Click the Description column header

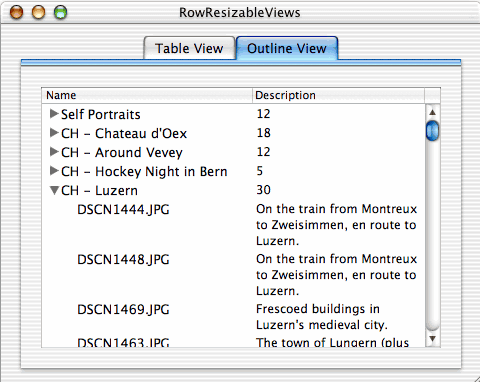(x=338, y=95)
